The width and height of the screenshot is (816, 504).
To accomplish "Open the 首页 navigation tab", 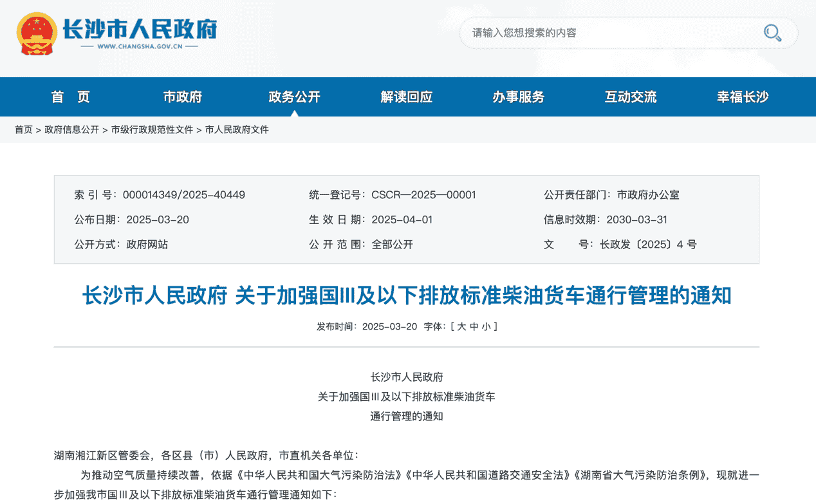I will click(71, 97).
